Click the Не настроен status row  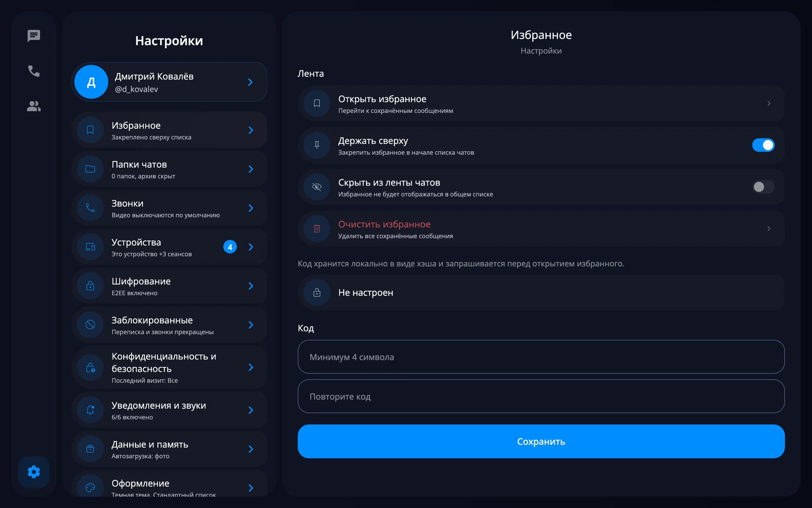[x=541, y=292]
